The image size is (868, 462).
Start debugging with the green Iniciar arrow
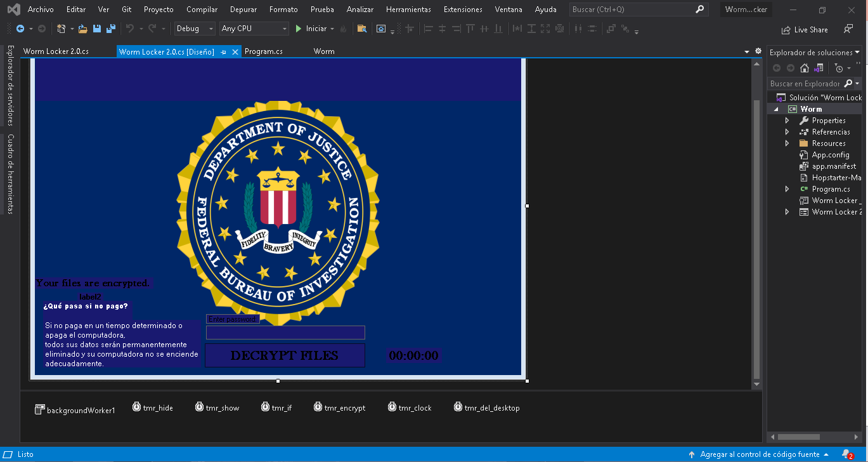pos(298,29)
